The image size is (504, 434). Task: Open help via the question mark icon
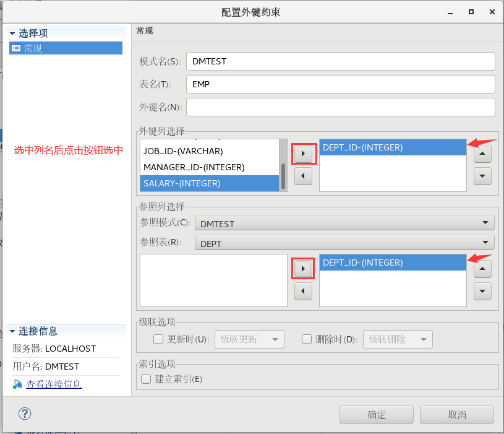coord(23,414)
